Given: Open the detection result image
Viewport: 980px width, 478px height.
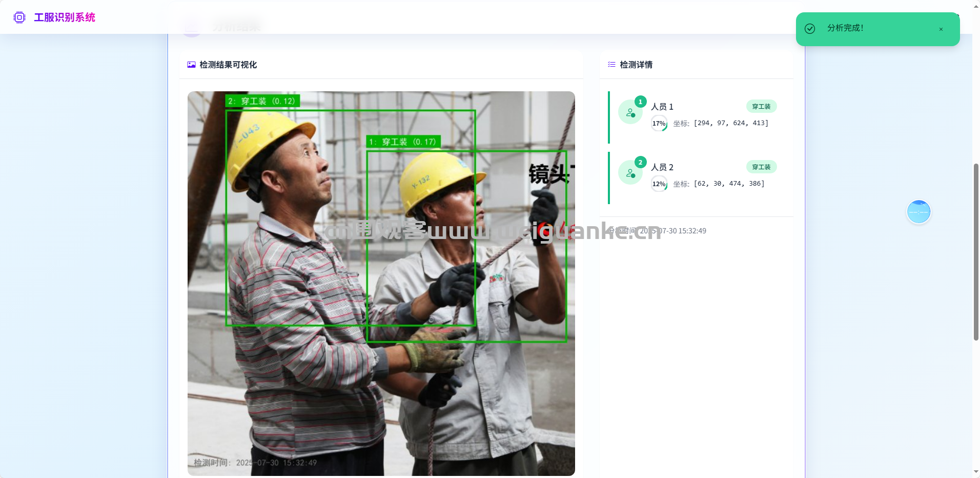Looking at the screenshot, I should coord(381,284).
